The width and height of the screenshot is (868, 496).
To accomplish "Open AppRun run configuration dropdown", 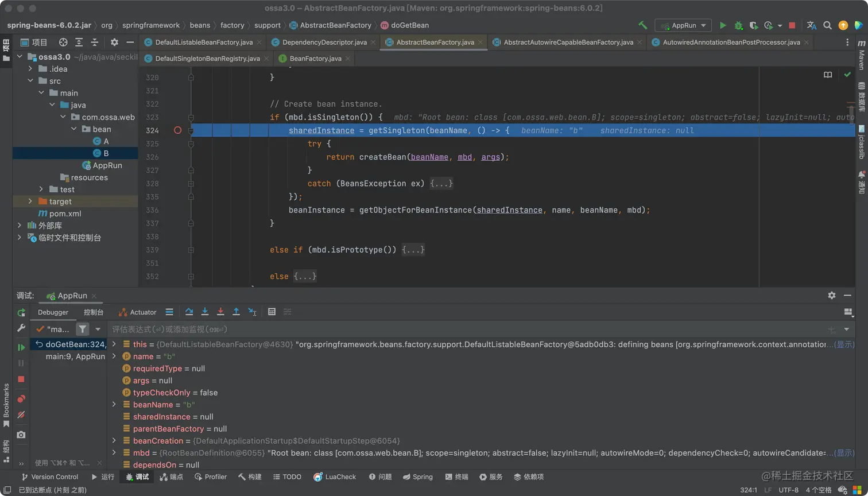I will point(683,25).
